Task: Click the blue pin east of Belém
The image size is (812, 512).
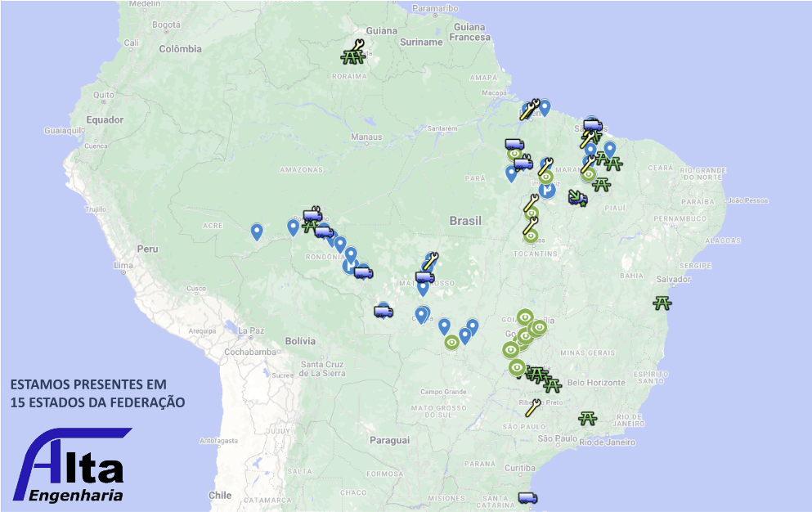Action: click(x=545, y=107)
